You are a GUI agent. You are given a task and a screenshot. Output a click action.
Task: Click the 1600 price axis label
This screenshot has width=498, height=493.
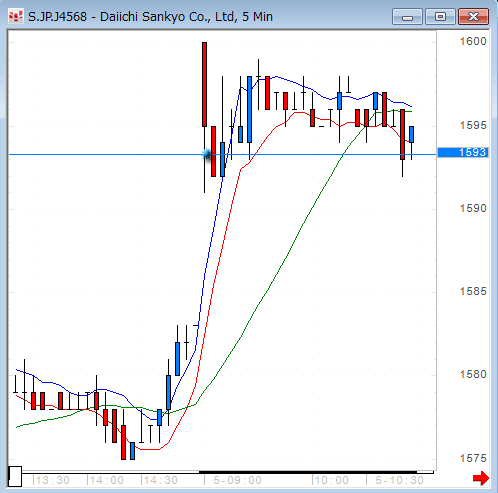[x=473, y=41]
